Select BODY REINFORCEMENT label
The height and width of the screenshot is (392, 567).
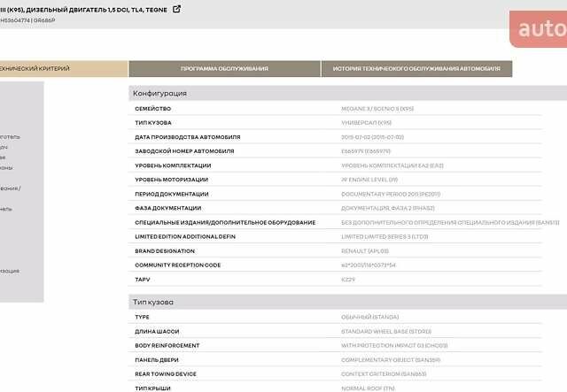click(167, 346)
